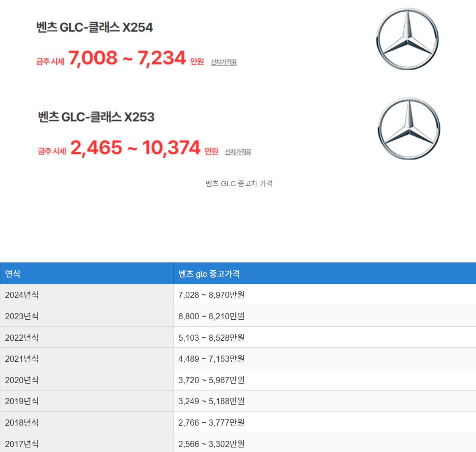The height and width of the screenshot is (452, 476).
Task: Click the 3,249 ~ 5,188만원 price cell
Action: click(x=325, y=401)
